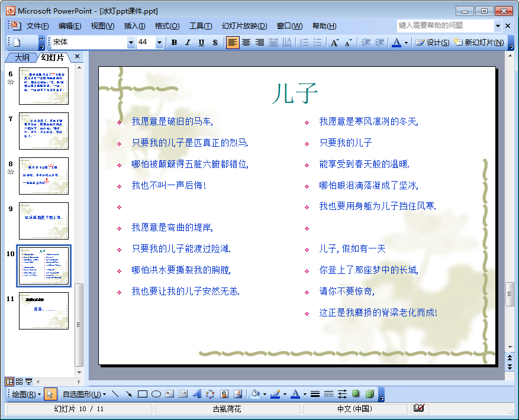Viewport: 519px width, 420px height.
Task: Toggle numbered list
Action: click(x=304, y=43)
